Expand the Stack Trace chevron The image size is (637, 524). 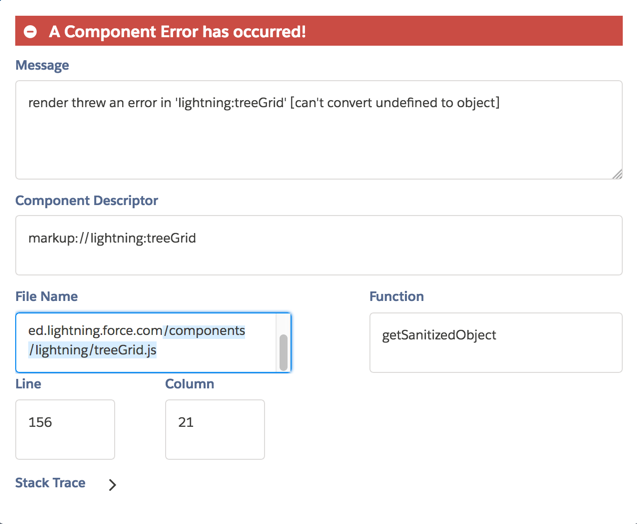tap(112, 485)
